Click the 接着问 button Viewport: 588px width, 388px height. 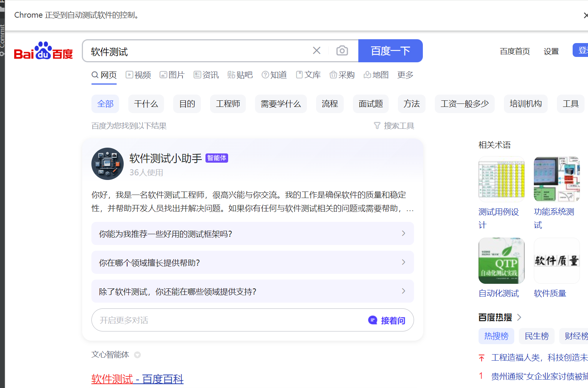tap(387, 320)
